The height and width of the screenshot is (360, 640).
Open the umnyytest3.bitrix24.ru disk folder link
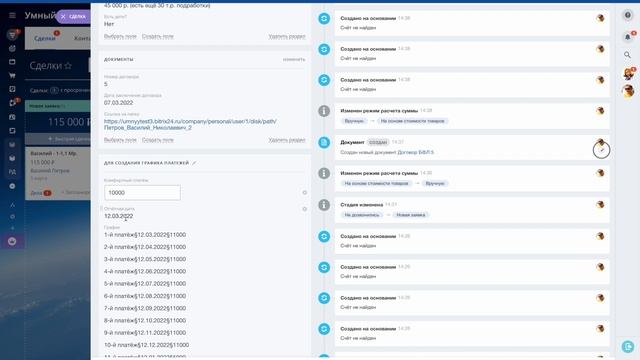190,124
